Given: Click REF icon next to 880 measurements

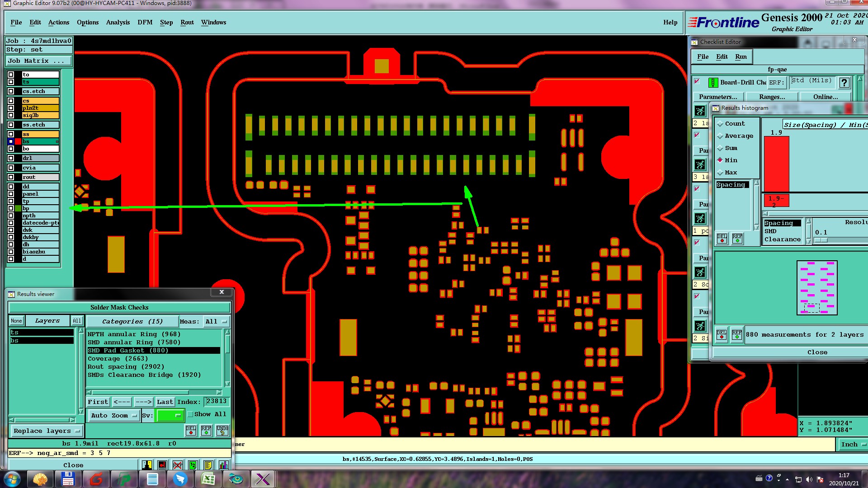Looking at the screenshot, I should pos(737,335).
